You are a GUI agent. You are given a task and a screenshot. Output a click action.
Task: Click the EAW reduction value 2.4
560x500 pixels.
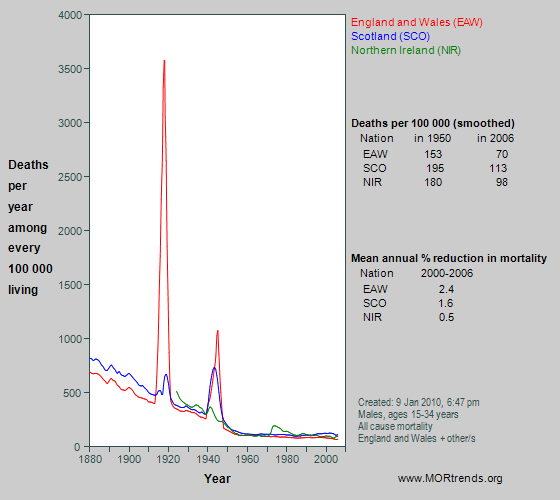click(x=446, y=289)
